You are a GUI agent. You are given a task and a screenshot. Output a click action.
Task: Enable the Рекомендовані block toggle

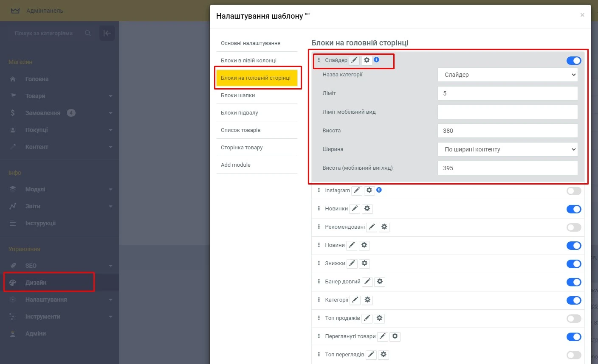coord(574,227)
